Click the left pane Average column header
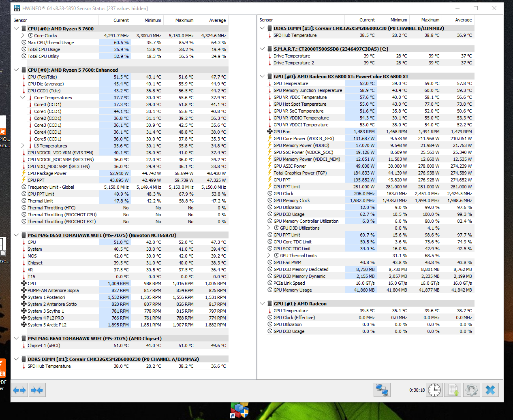The width and height of the screenshot is (513, 420). pyautogui.click(x=212, y=20)
